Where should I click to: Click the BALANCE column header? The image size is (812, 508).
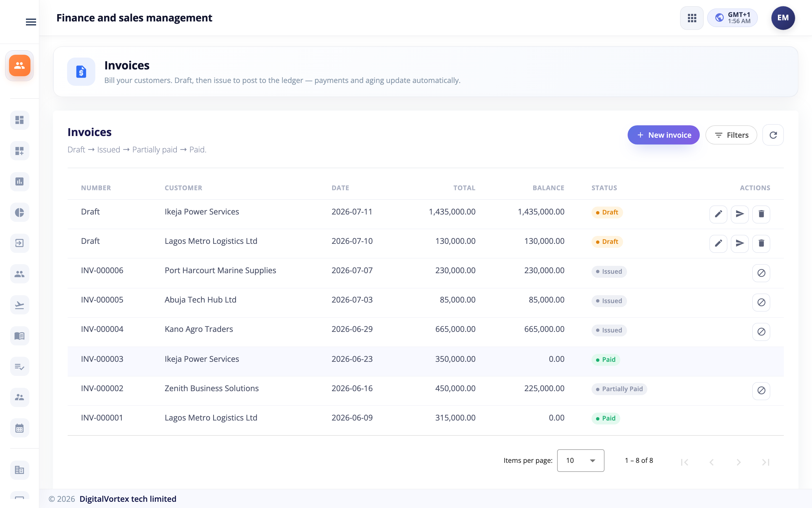(x=548, y=188)
